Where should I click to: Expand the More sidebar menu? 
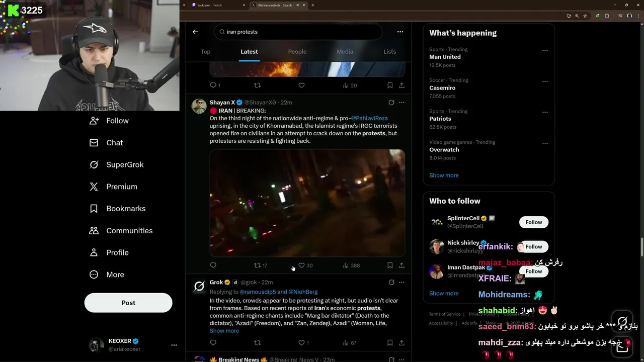(x=107, y=275)
